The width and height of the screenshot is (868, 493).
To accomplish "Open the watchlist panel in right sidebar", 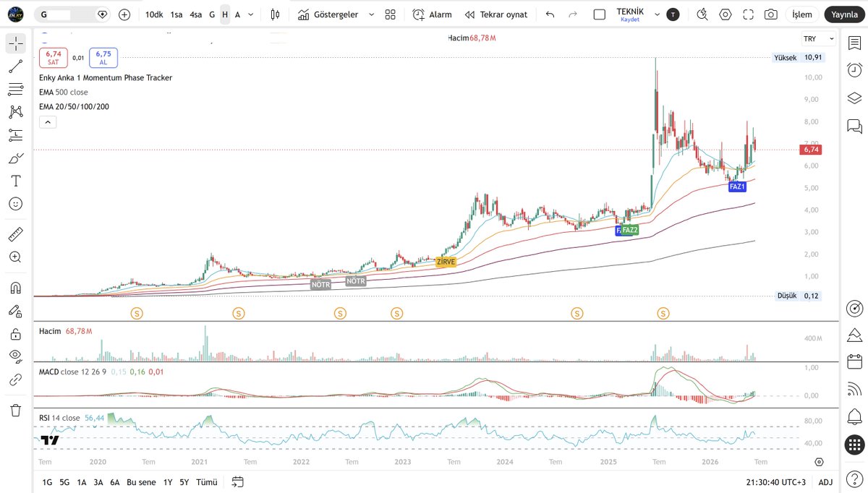I will pyautogui.click(x=854, y=43).
